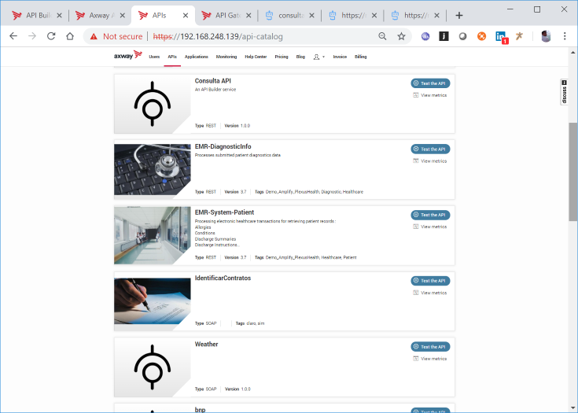Viewport: 578px width, 413px height.
Task: Open the LinkedIn browser extension
Action: click(x=501, y=37)
